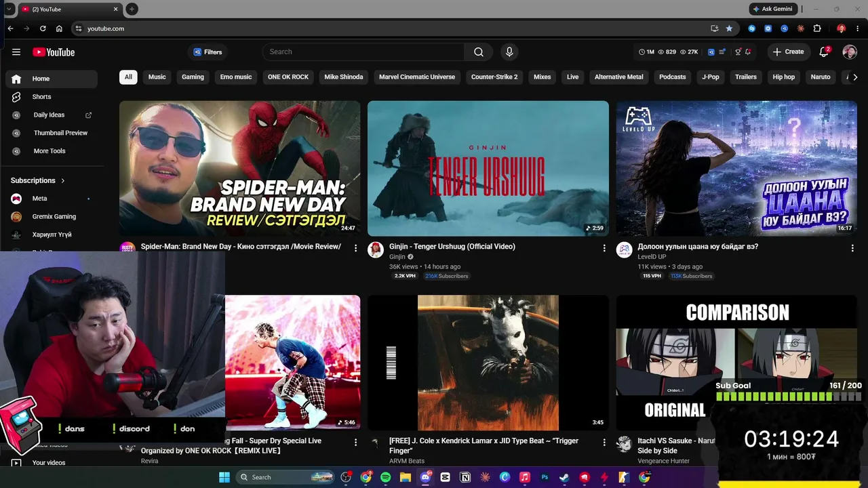Image resolution: width=868 pixels, height=488 pixels.
Task: Click the YouTube search input field
Action: tap(363, 52)
